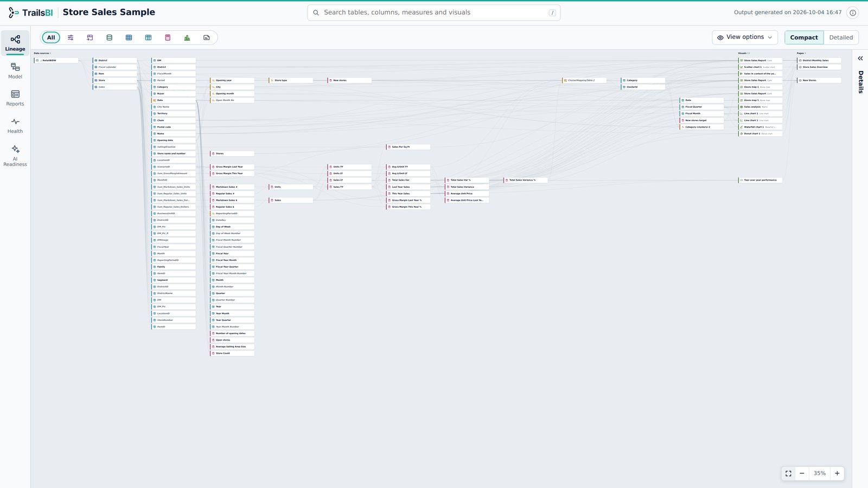The height and width of the screenshot is (488, 868).
Task: Zoom in the lineage canvas
Action: pos(837,473)
